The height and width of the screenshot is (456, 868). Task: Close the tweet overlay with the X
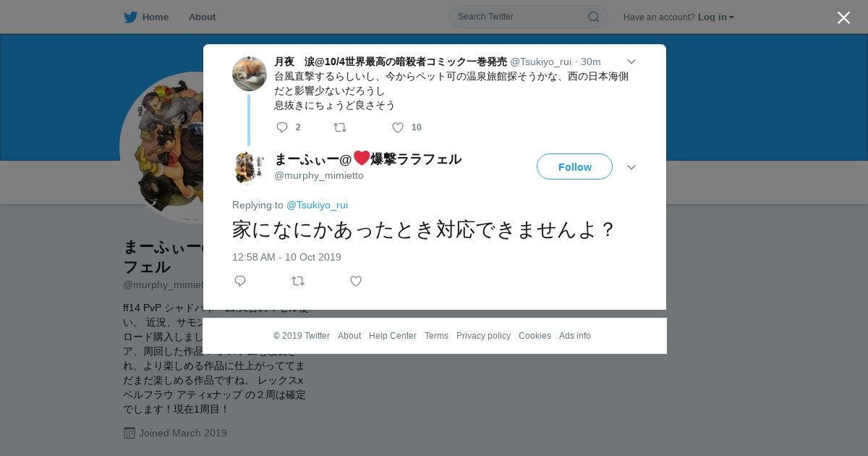click(x=843, y=17)
